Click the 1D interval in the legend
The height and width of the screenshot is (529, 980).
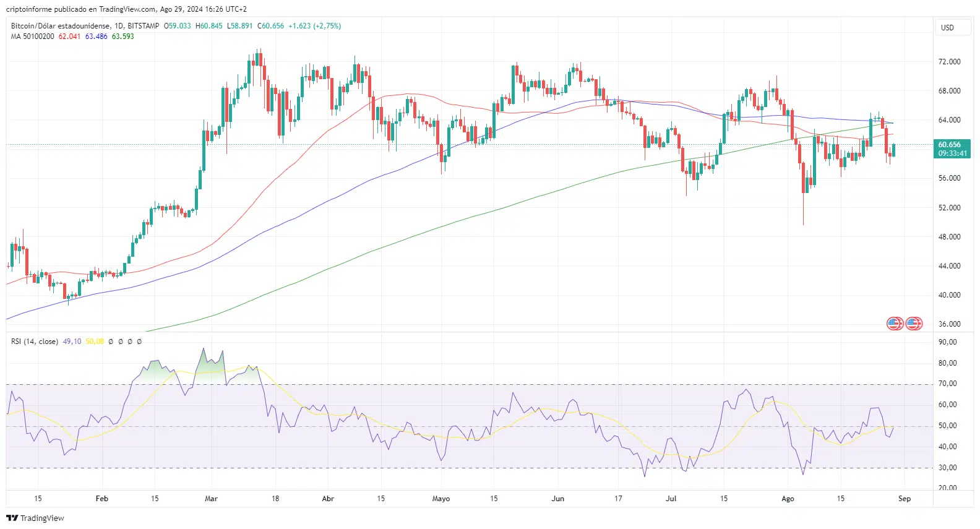click(x=119, y=26)
